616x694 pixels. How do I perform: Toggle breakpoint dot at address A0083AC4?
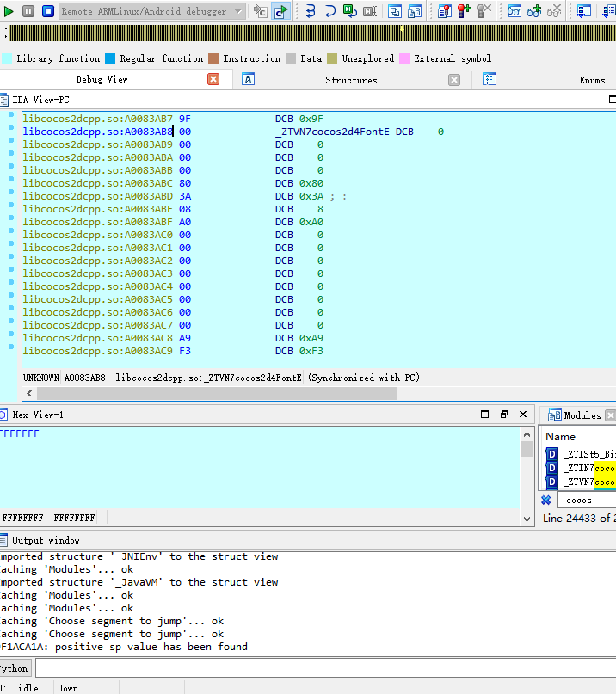(11, 282)
